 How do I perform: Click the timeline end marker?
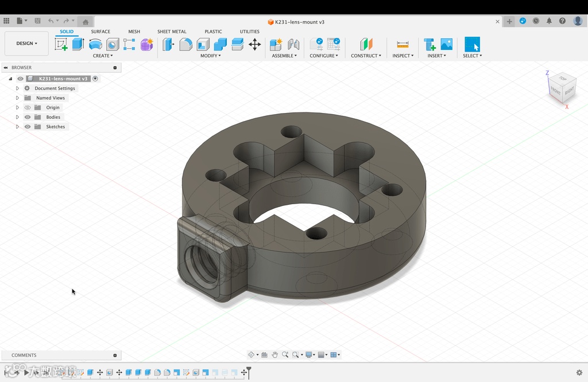[x=249, y=372]
